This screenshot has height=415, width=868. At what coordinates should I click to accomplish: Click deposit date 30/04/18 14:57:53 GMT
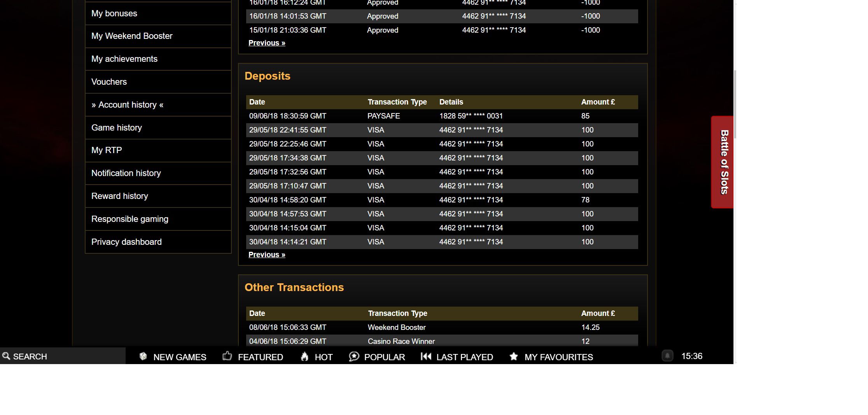point(288,214)
